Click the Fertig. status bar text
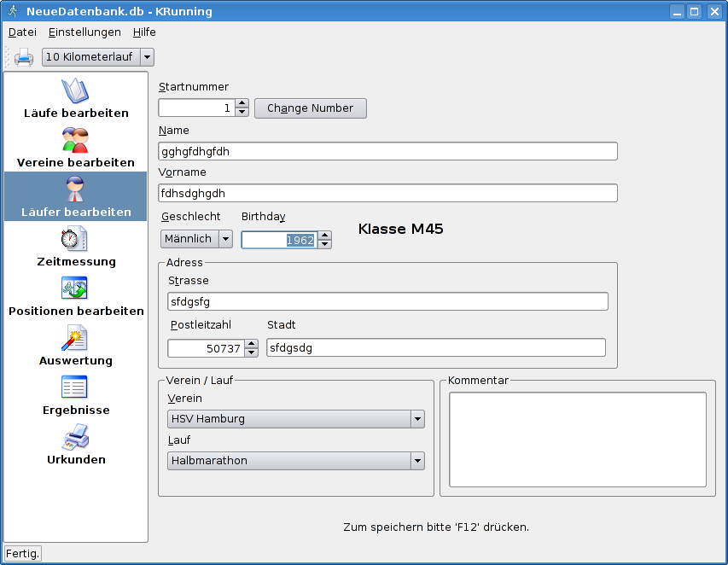 (x=22, y=553)
